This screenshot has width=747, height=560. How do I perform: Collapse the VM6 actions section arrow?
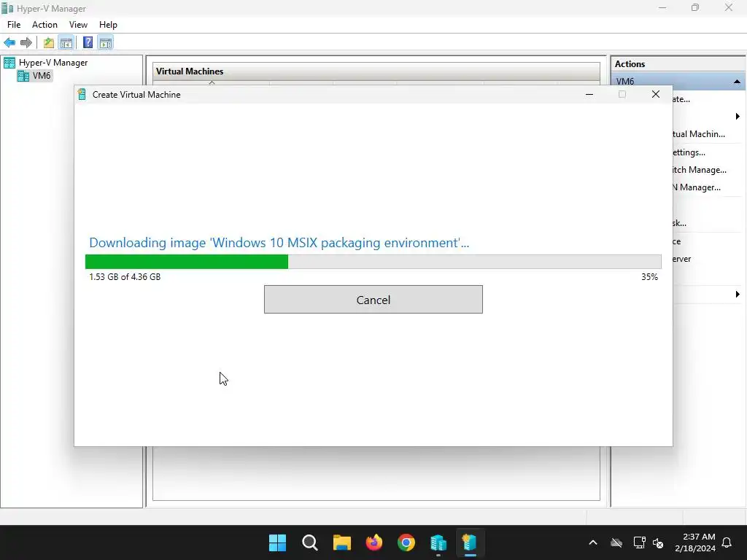(x=737, y=82)
